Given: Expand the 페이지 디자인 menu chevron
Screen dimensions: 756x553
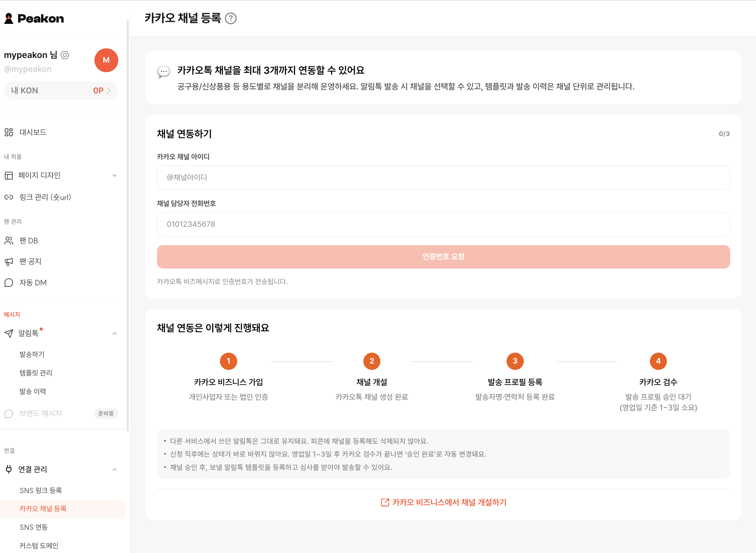Looking at the screenshot, I should (115, 176).
